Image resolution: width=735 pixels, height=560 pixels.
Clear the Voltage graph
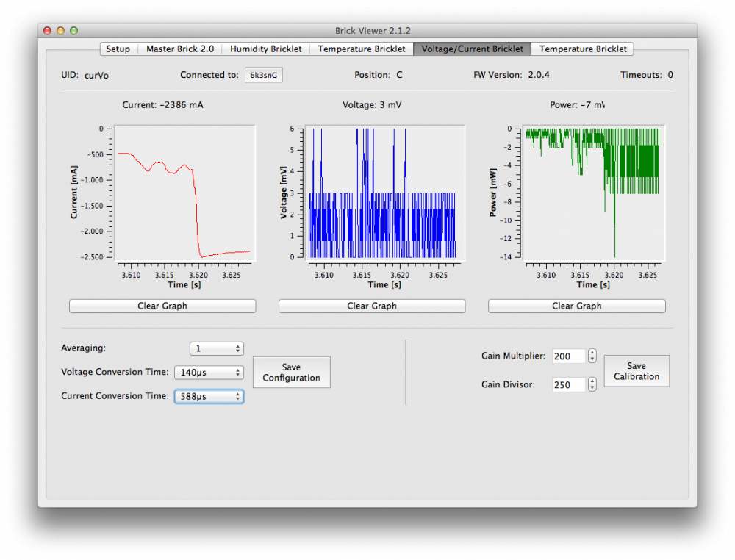tap(372, 306)
